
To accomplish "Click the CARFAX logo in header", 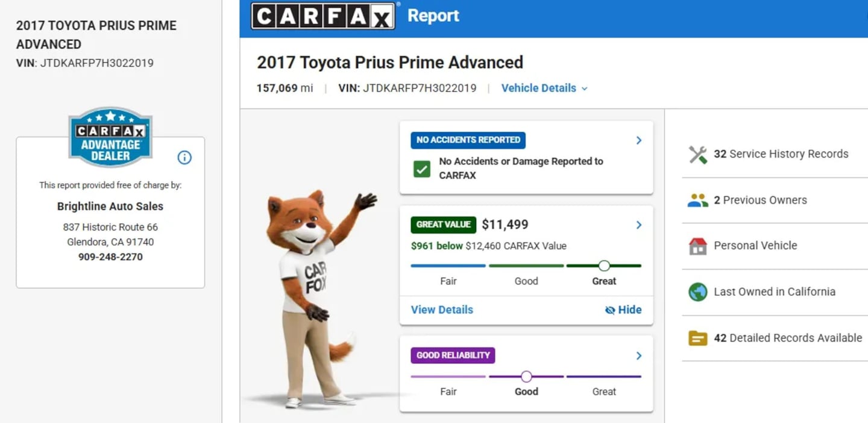I will click(323, 16).
